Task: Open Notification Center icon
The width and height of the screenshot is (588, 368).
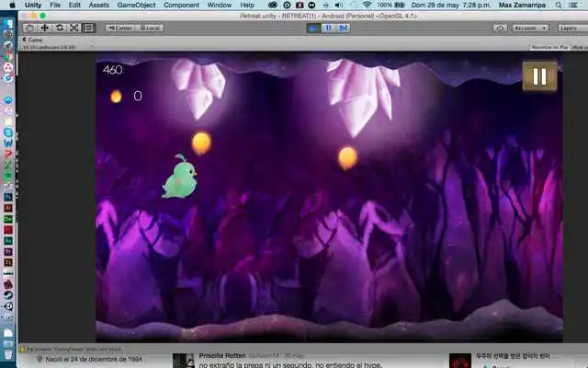Action: click(x=573, y=5)
